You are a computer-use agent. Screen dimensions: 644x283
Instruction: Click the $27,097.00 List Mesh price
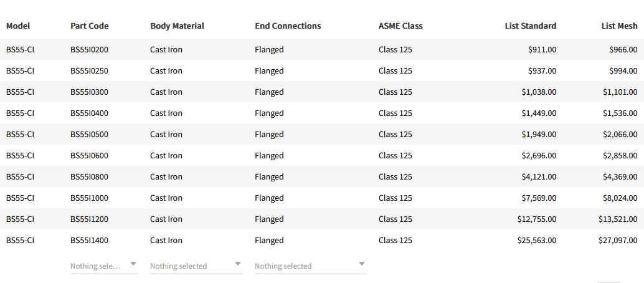pos(618,240)
